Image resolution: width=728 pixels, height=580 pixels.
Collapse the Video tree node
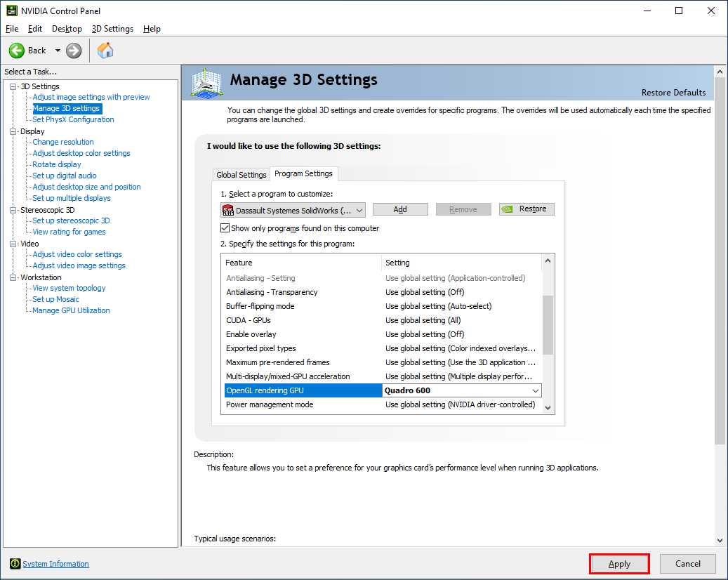pyautogui.click(x=13, y=244)
